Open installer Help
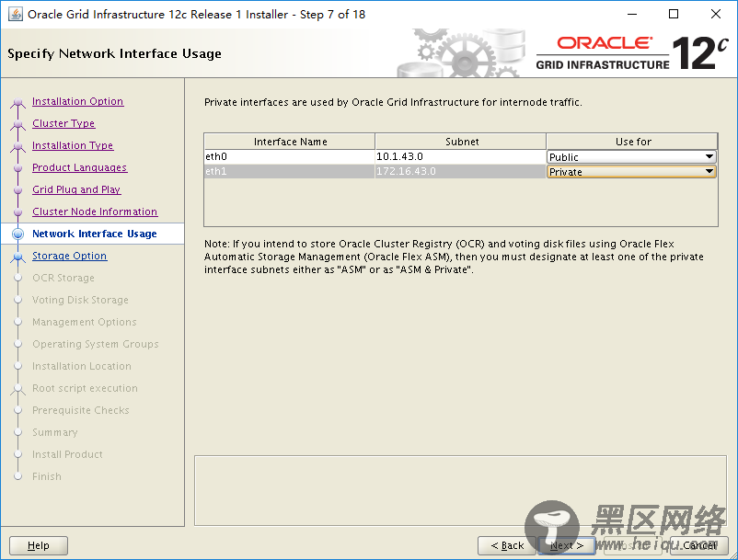 pos(39,545)
